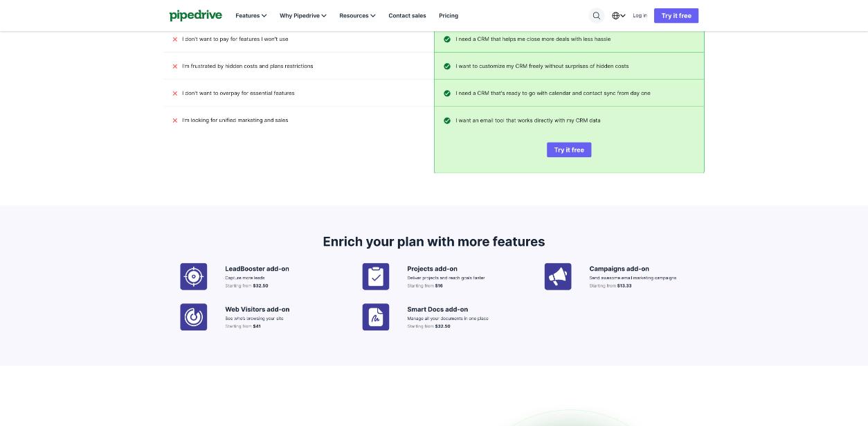The width and height of the screenshot is (868, 426).
Task: Click 'Manage all your documents in one place'
Action: pyautogui.click(x=448, y=319)
